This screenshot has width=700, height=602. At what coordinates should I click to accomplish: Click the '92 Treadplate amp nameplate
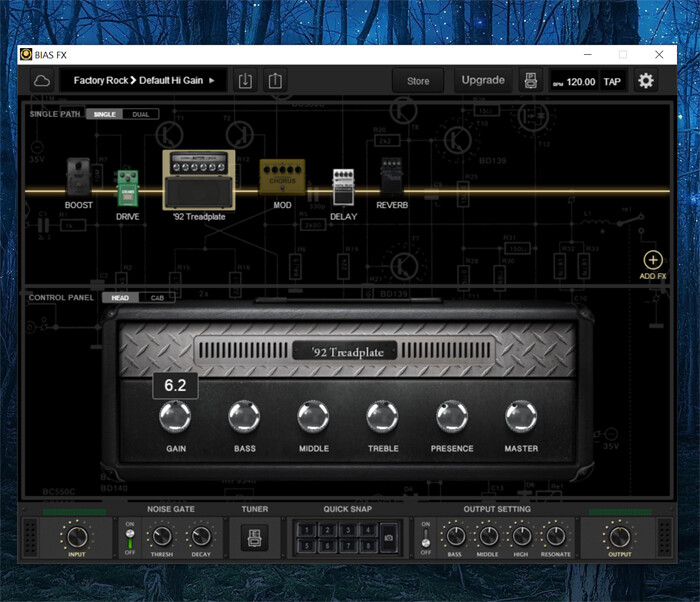345,351
